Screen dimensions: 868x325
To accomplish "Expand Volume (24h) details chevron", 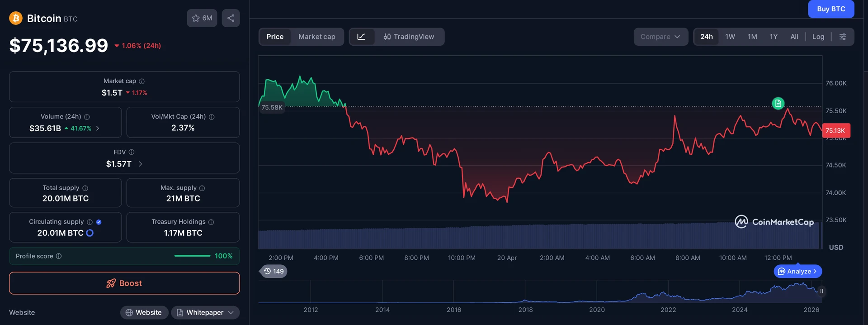I will point(98,129).
